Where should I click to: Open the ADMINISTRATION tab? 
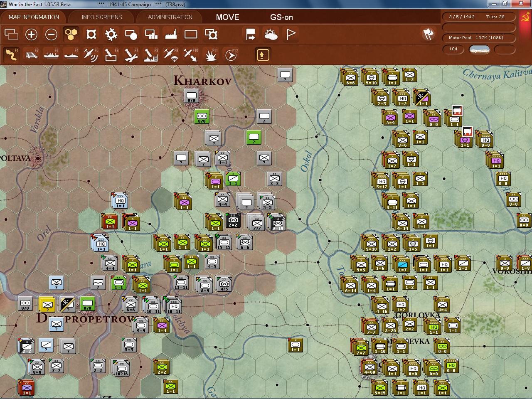coord(170,17)
